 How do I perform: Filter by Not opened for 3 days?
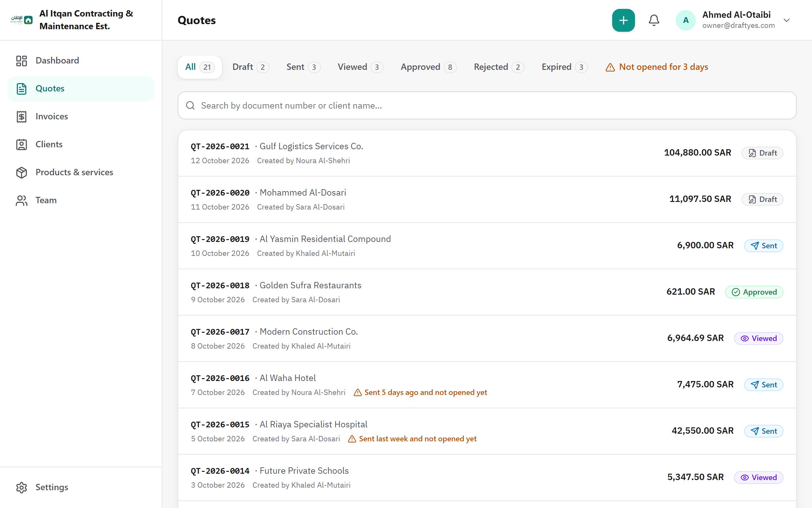click(x=657, y=67)
